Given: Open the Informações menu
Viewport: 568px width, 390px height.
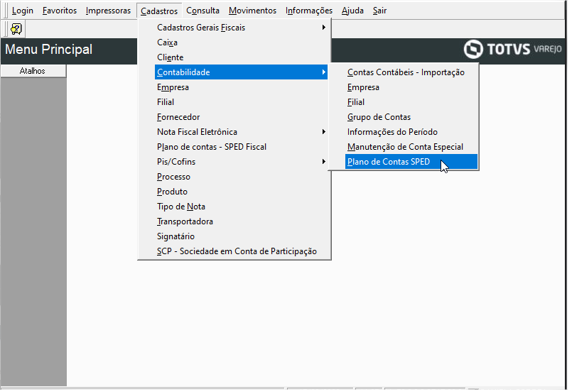Looking at the screenshot, I should 309,11.
